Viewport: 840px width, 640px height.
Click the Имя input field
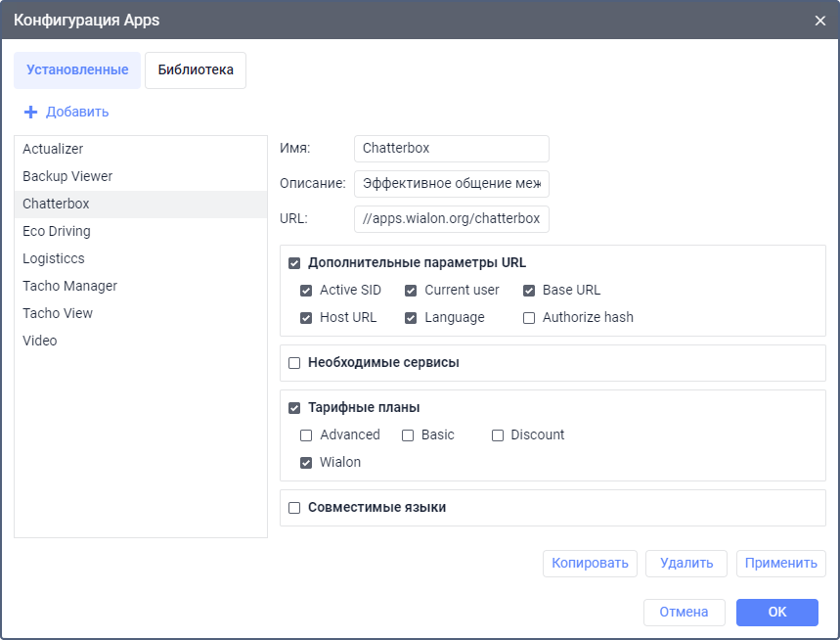(x=451, y=149)
